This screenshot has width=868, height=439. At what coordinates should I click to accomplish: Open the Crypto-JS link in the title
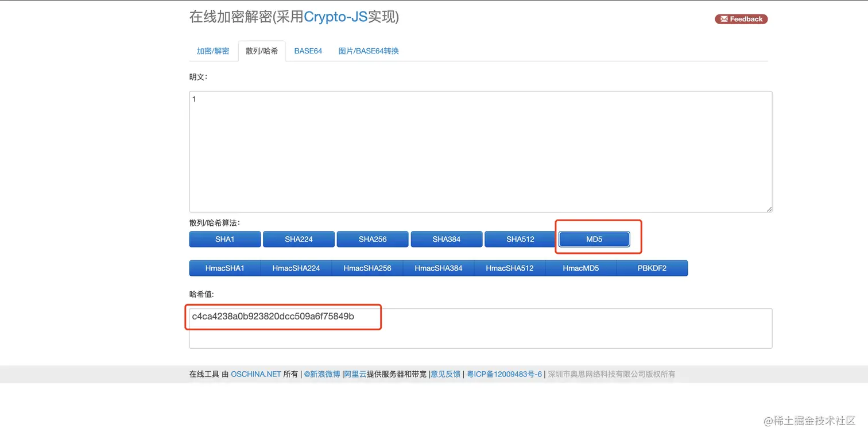335,17
